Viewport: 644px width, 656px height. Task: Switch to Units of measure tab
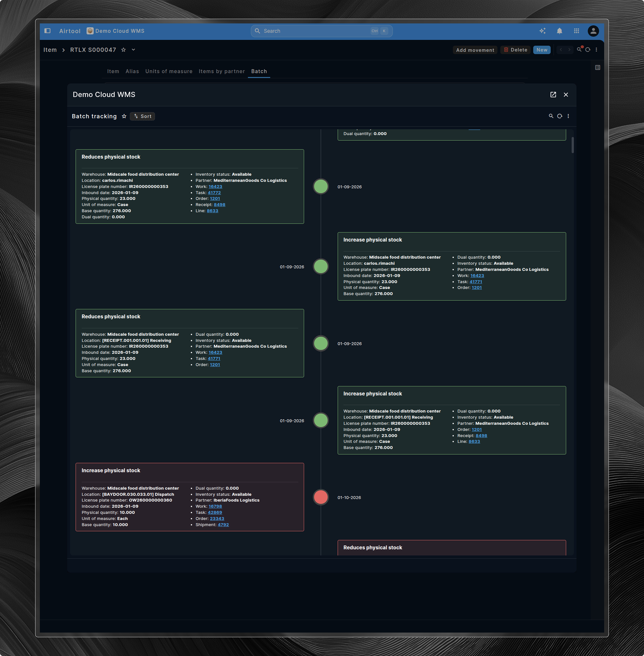[x=169, y=71]
